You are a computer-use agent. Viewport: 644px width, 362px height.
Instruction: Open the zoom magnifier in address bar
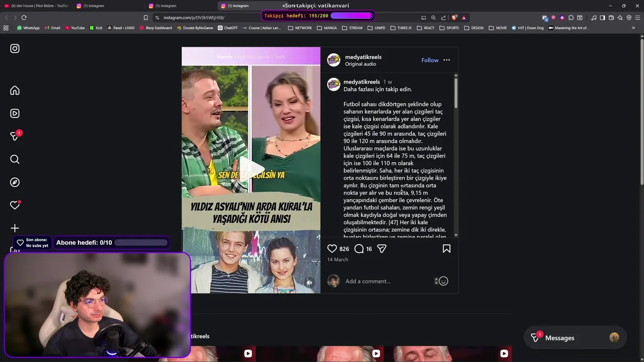(433, 18)
